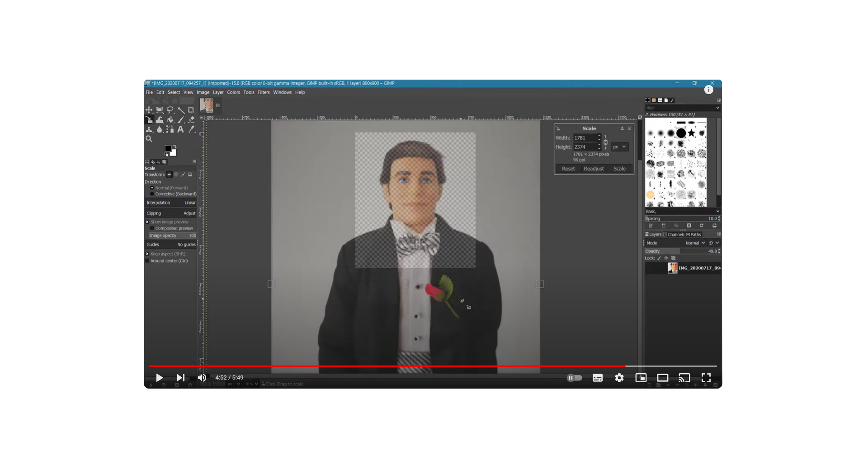Select the Text tool
Image resolution: width=868 pixels, height=470 pixels.
(180, 130)
